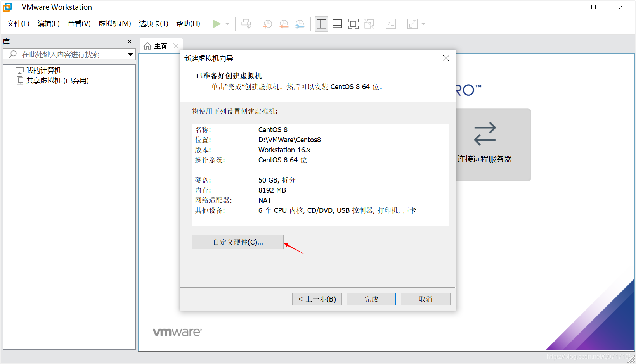Click revert to snapshot toolbar icon
The width and height of the screenshot is (636, 364).
click(284, 24)
